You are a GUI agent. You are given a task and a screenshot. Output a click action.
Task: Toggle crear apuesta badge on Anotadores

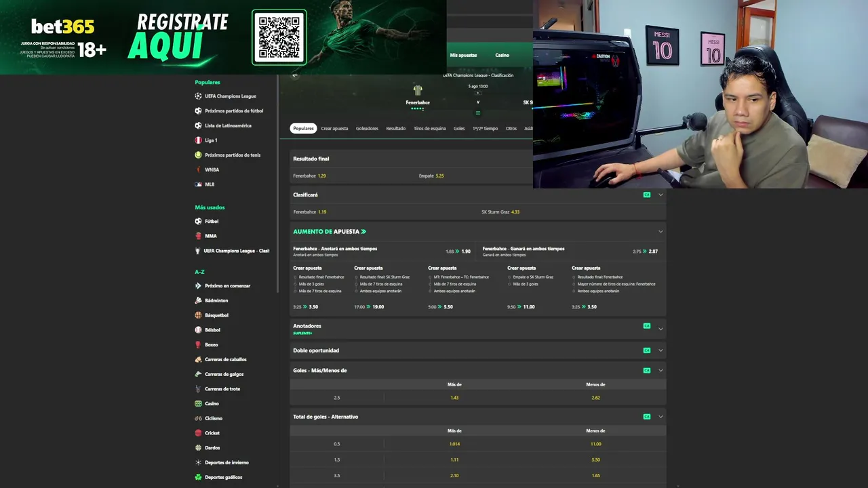(x=647, y=326)
